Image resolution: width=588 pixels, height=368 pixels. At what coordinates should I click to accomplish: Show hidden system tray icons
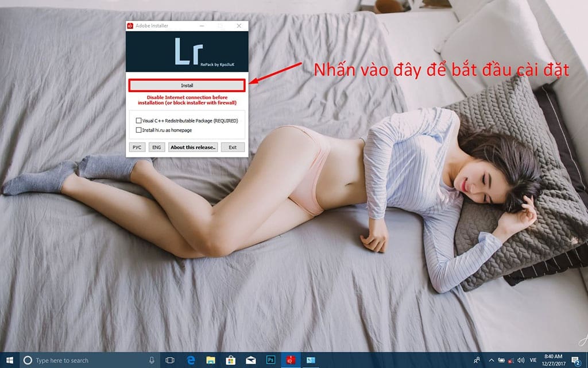491,360
